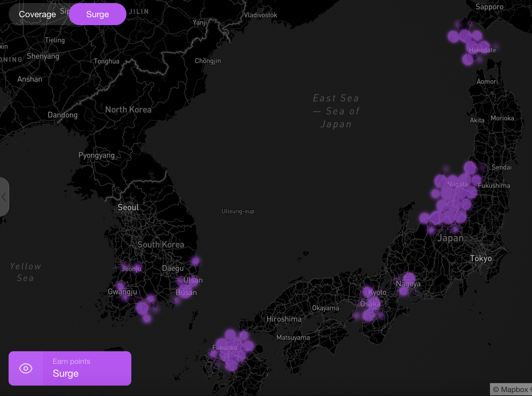The width and height of the screenshot is (532, 396).
Task: Click the Ulsan city label
Action: [193, 280]
